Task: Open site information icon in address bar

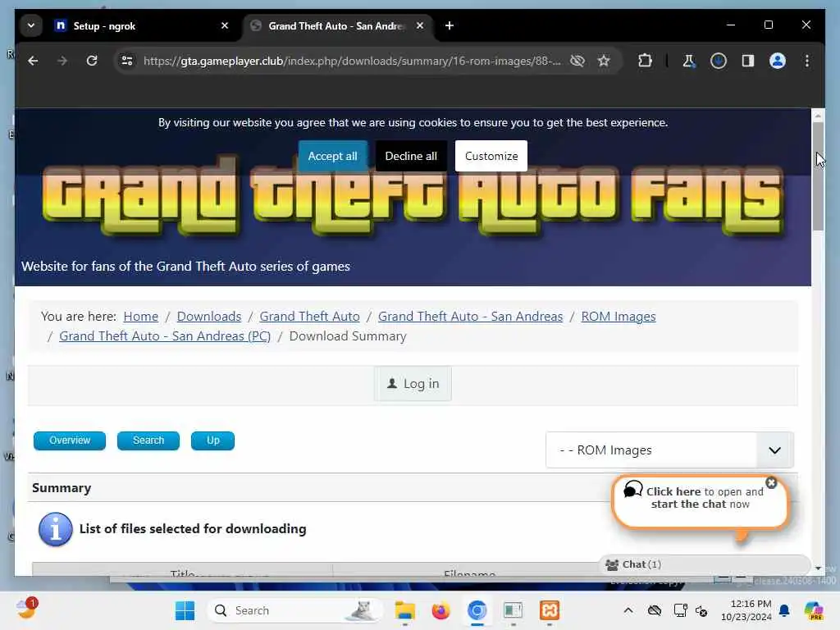Action: point(127,61)
